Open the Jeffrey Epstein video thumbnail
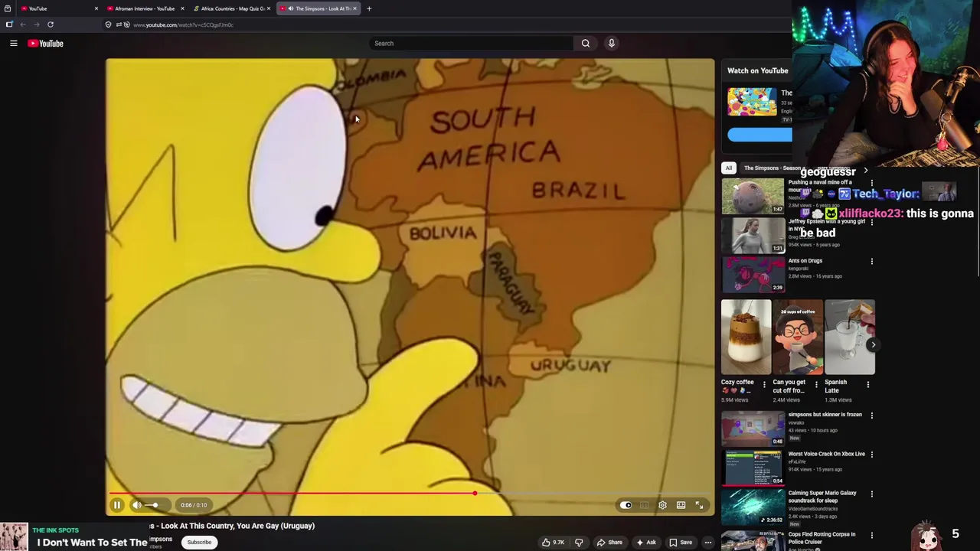This screenshot has height=551, width=980. pos(753,235)
